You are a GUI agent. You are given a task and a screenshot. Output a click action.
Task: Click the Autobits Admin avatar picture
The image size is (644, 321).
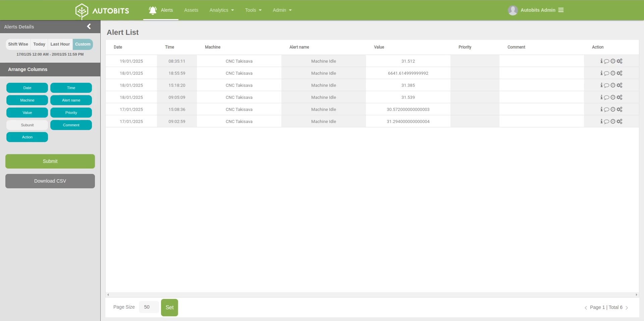[513, 10]
